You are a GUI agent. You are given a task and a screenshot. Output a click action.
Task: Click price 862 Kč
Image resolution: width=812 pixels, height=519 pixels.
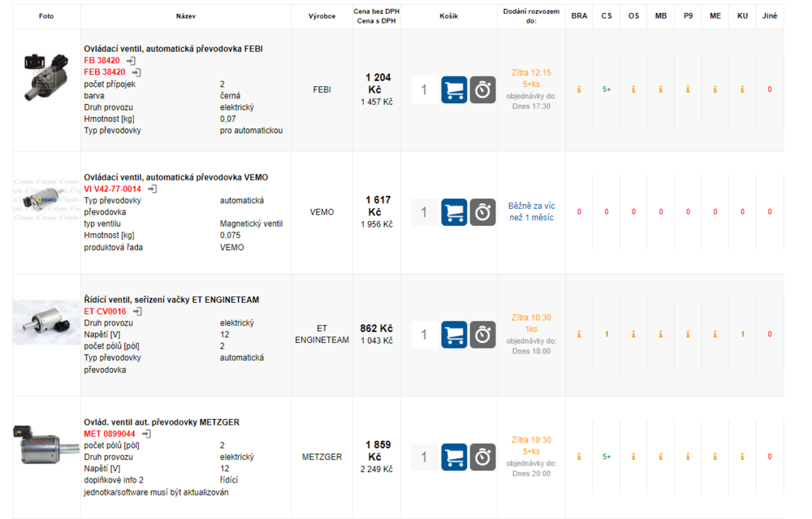(x=377, y=328)
